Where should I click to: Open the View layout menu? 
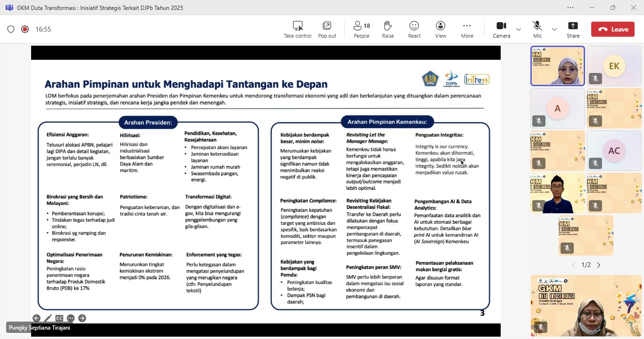440,29
